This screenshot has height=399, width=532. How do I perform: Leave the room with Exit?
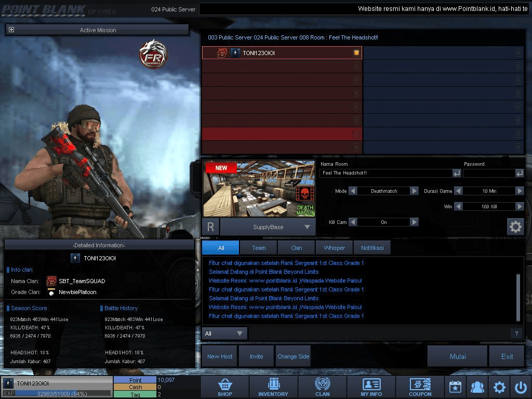[507, 356]
